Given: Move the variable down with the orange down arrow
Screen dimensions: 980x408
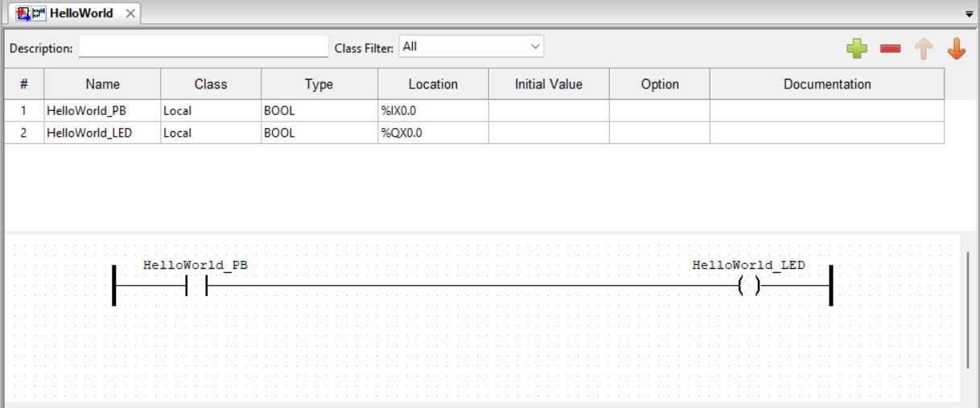Looking at the screenshot, I should point(956,49).
